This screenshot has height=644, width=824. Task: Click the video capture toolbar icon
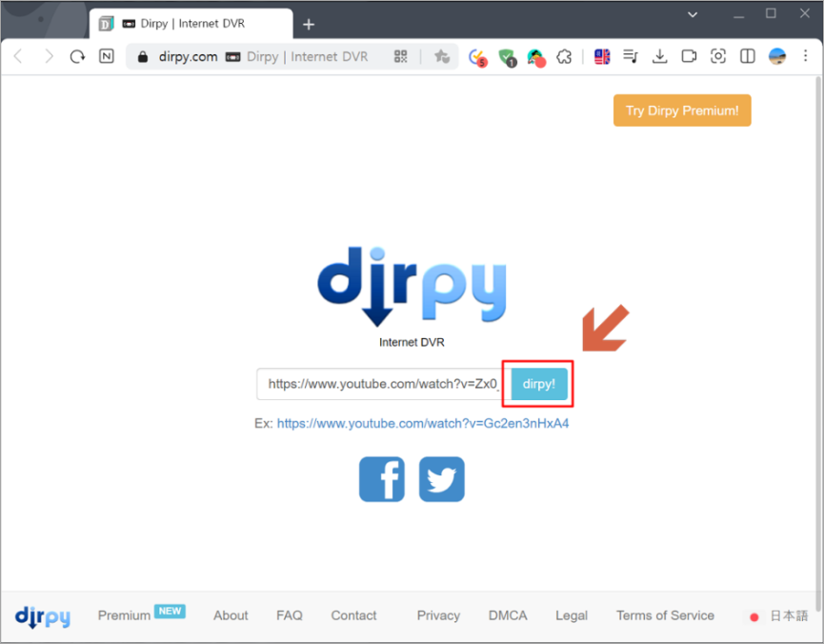(x=689, y=56)
